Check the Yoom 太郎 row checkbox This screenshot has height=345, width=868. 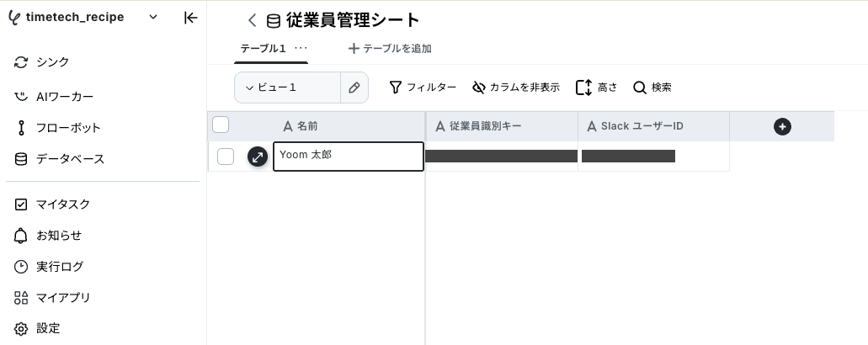click(x=226, y=157)
